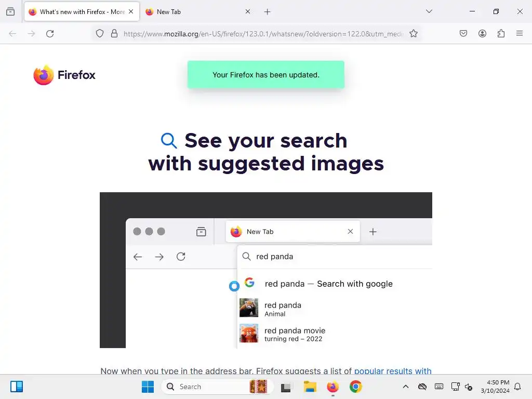Screen dimensions: 532x399
Task: Open the Windows Start menu
Action: (x=148, y=387)
